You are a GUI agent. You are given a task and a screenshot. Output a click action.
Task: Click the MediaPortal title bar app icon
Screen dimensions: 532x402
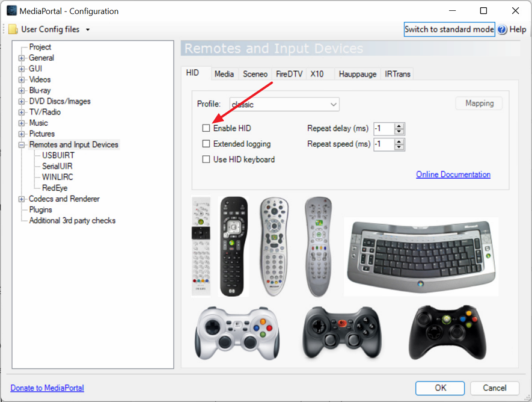tap(11, 11)
